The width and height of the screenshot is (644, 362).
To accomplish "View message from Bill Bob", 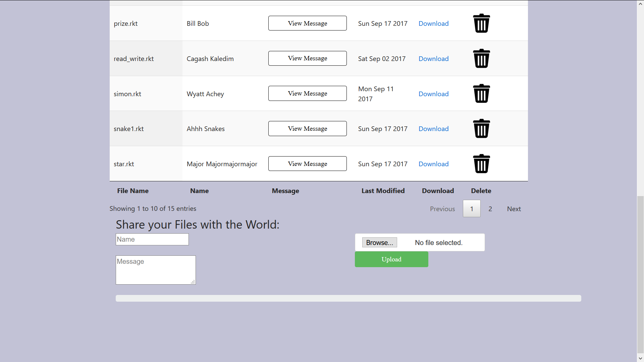I will [307, 23].
